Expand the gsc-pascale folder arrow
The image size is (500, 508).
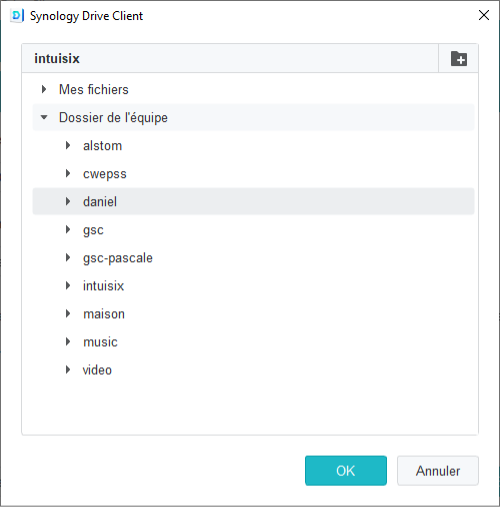tap(68, 257)
